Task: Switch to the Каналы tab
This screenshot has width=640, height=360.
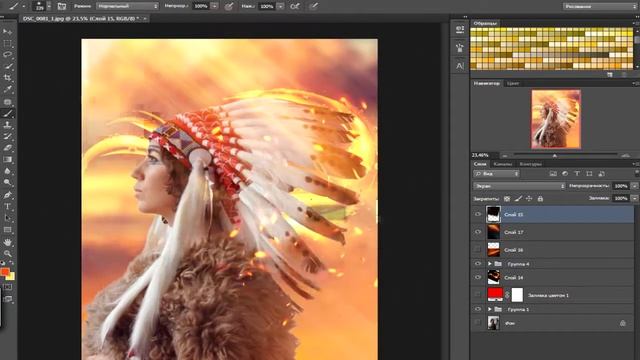Action: pos(502,164)
